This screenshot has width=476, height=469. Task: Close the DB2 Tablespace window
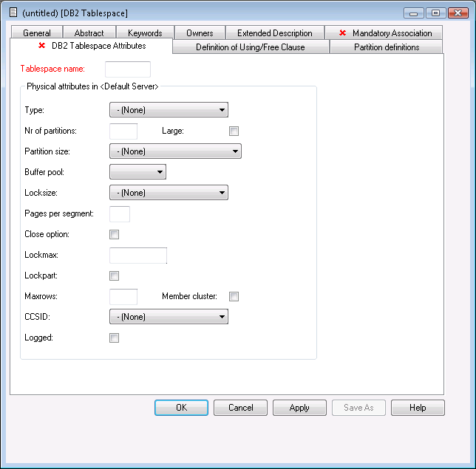[x=458, y=13]
